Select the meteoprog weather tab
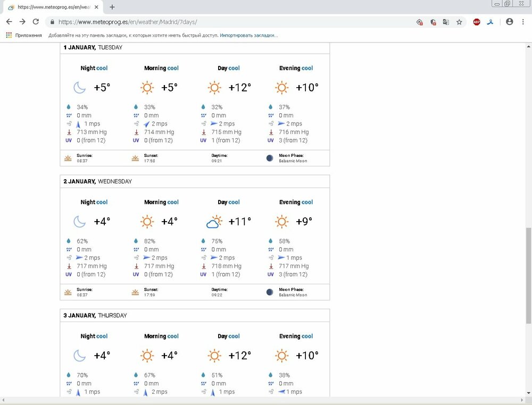Image resolution: width=532 pixels, height=405 pixels. coord(51,7)
